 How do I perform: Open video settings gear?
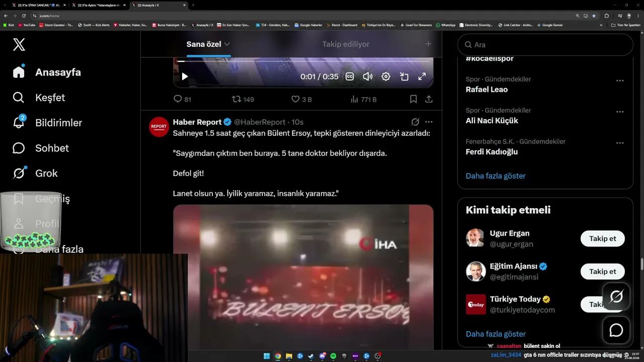click(386, 76)
